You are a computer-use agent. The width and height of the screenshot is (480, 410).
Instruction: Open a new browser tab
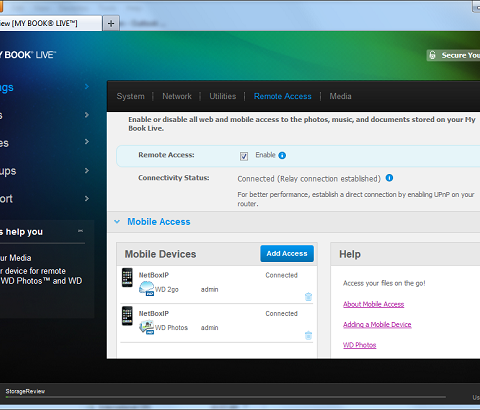coord(111,23)
